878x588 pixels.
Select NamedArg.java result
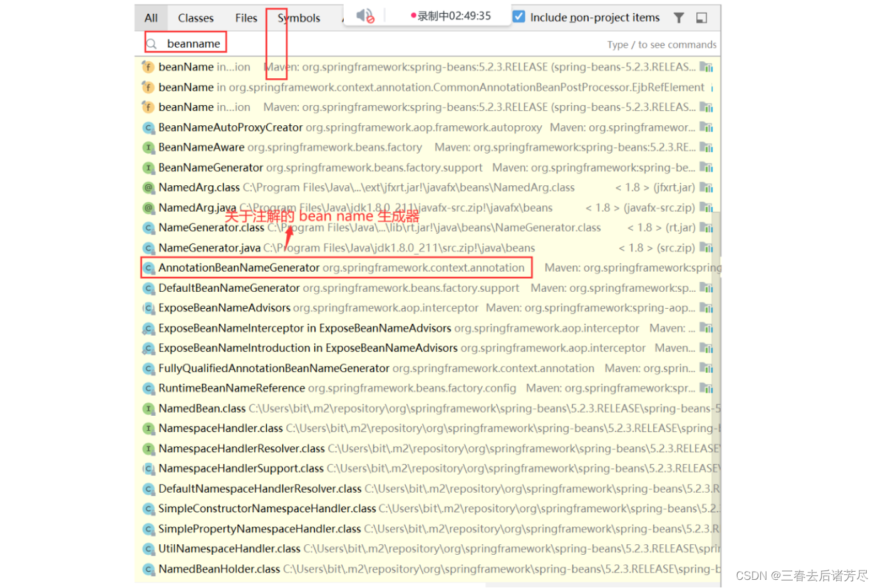pos(428,207)
